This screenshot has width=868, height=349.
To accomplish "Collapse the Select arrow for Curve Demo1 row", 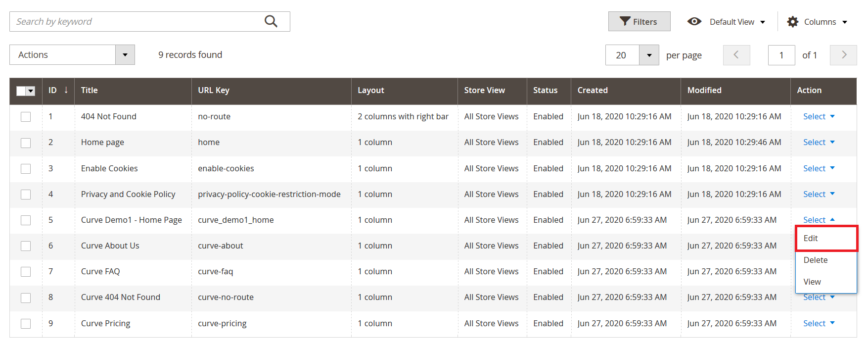I will point(832,220).
